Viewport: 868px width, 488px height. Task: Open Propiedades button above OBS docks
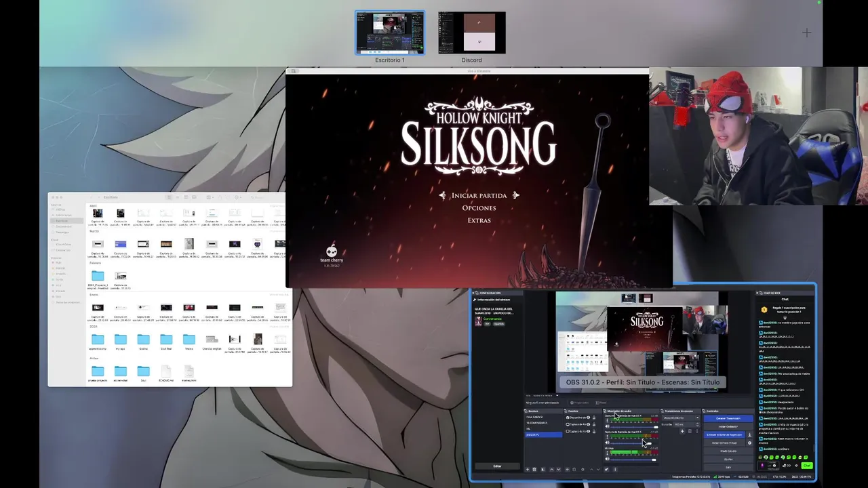pos(579,403)
